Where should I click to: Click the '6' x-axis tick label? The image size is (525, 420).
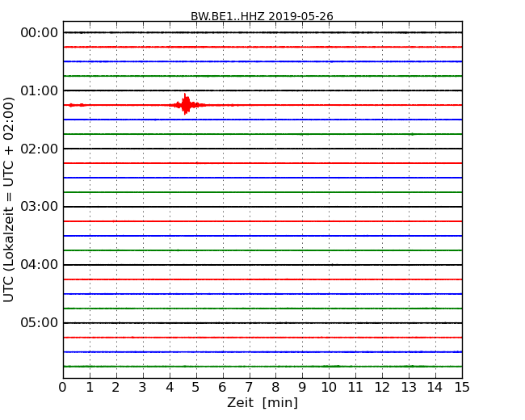[223, 388]
